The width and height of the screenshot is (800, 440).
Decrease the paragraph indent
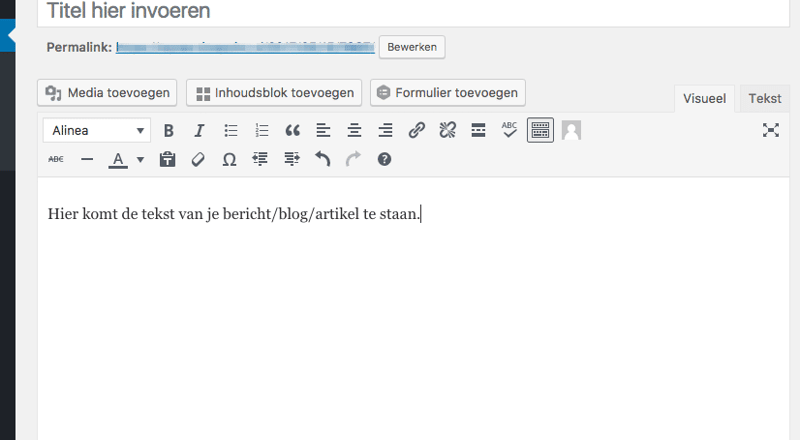pos(260,159)
